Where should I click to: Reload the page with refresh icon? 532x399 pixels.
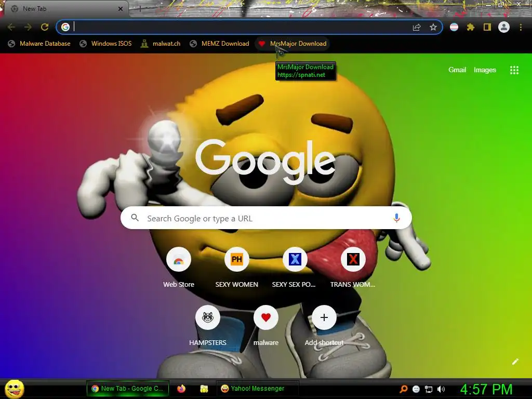click(x=45, y=27)
